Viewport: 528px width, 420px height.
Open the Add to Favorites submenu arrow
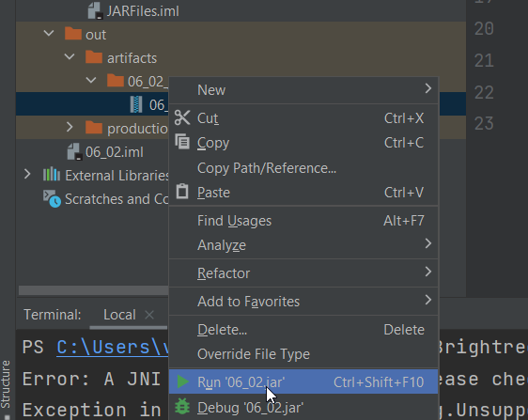click(x=428, y=300)
